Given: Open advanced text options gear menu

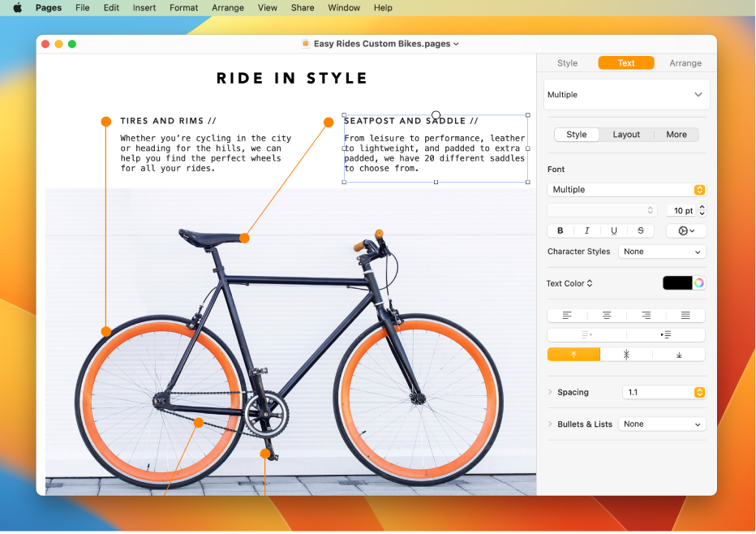Looking at the screenshot, I should click(x=686, y=230).
